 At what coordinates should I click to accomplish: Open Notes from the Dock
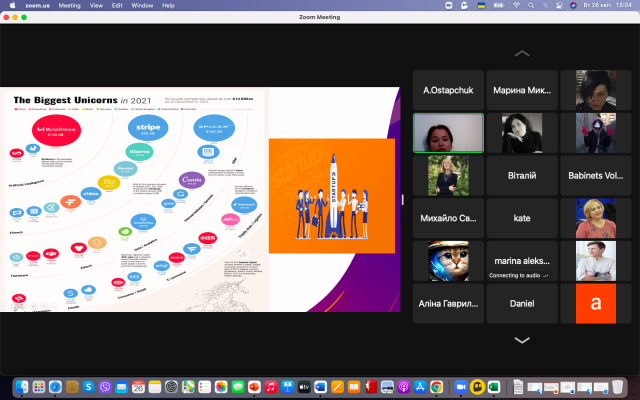click(155, 386)
